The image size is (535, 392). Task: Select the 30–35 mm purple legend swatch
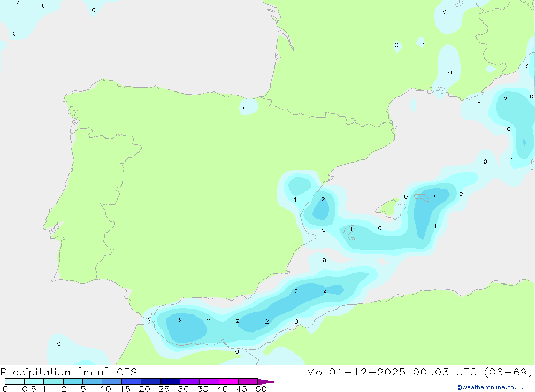(190, 381)
